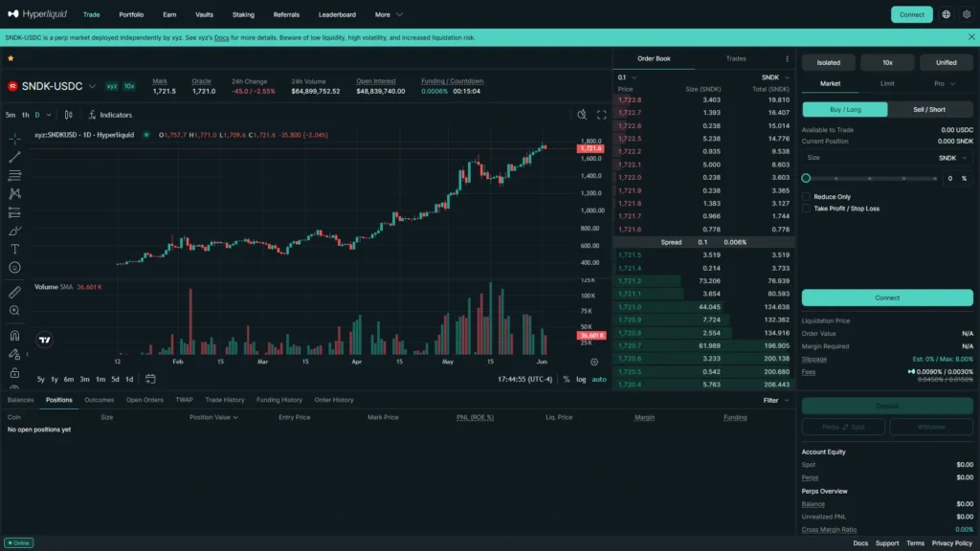Open the go to date calendar icon
Screen dimensions: 980x551
coord(150,379)
